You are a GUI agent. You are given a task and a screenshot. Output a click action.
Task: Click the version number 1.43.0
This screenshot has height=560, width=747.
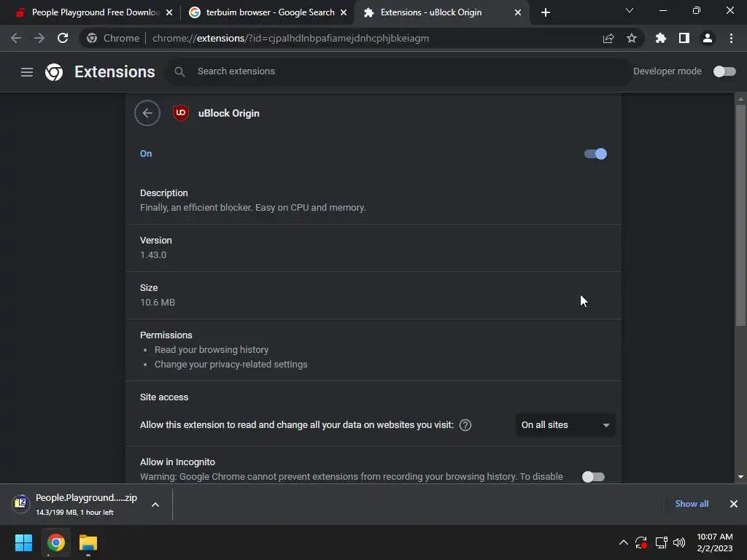(x=153, y=254)
